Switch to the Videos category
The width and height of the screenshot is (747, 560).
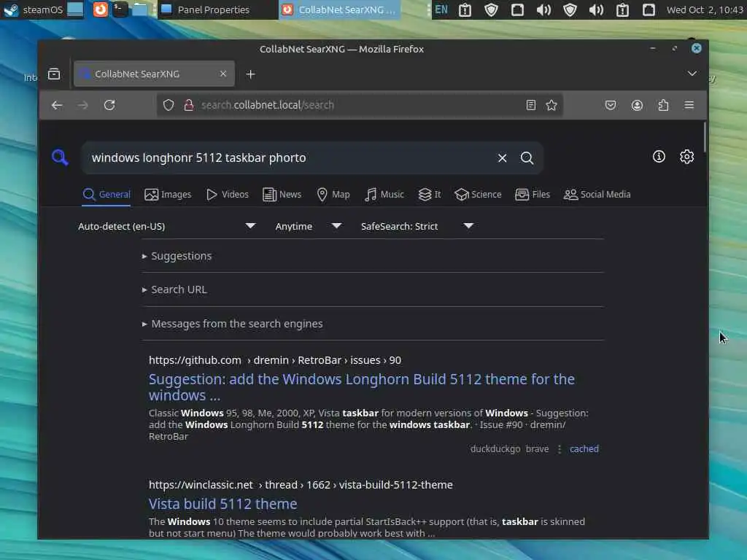click(228, 194)
